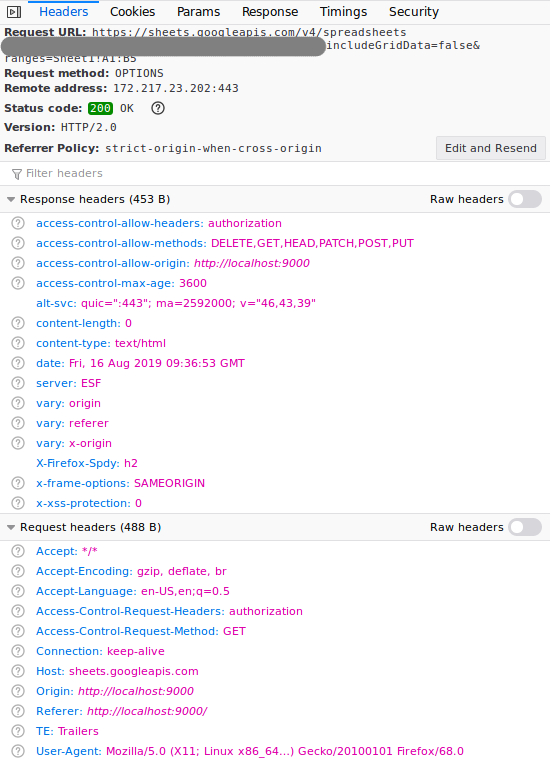Select the date value Fri, 16 Aug 2019

pyautogui.click(x=157, y=363)
